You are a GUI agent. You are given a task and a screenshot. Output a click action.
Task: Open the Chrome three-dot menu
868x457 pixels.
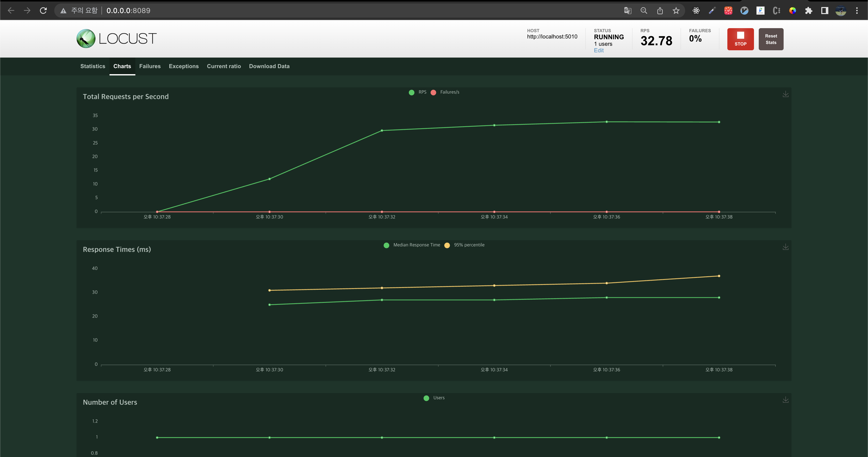857,11
